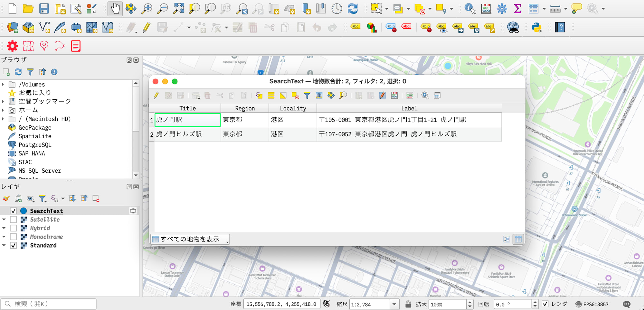Open the 縮尺 scale dropdown arrow
This screenshot has height=310, width=644.
[394, 304]
